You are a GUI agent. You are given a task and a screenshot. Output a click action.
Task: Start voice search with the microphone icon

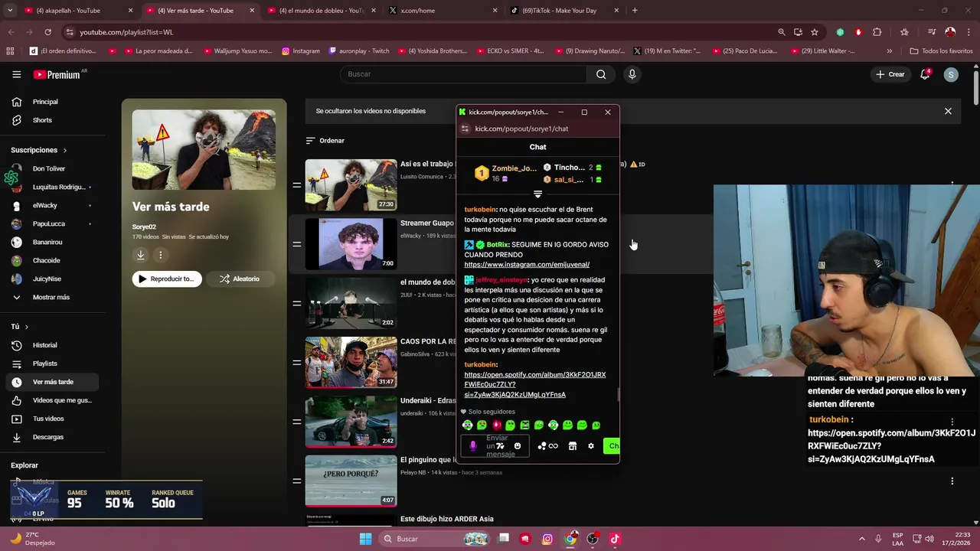pyautogui.click(x=632, y=74)
